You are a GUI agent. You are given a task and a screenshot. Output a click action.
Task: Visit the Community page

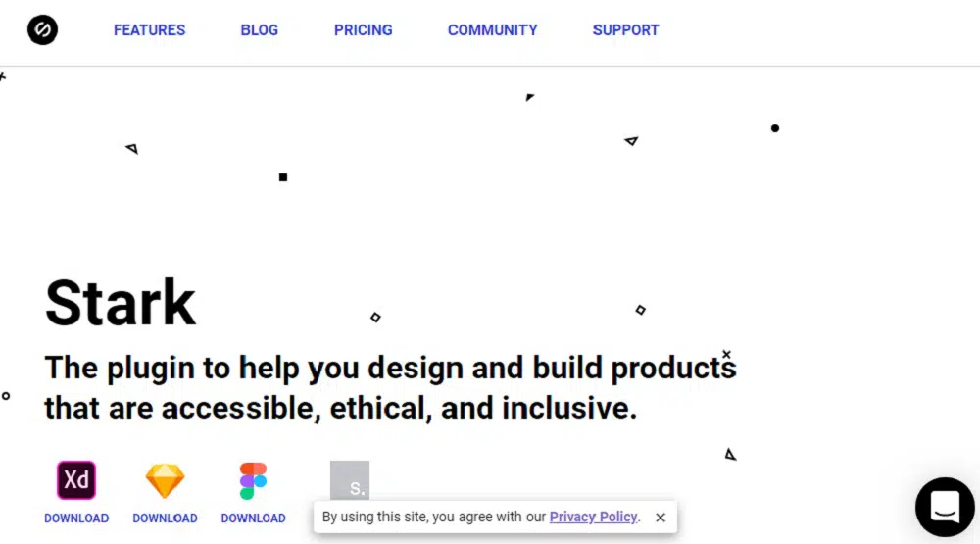[492, 30]
